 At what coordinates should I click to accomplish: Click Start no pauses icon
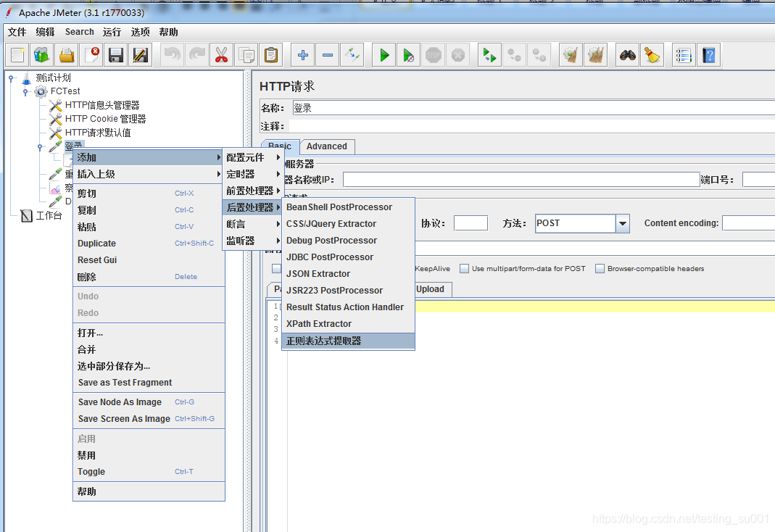409,55
